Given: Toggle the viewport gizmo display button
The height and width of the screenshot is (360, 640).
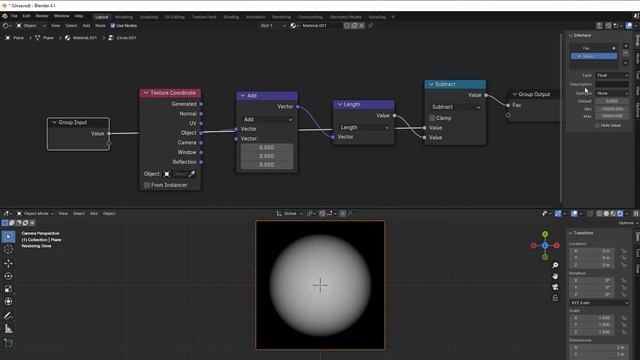Looking at the screenshot, I should pos(558,213).
